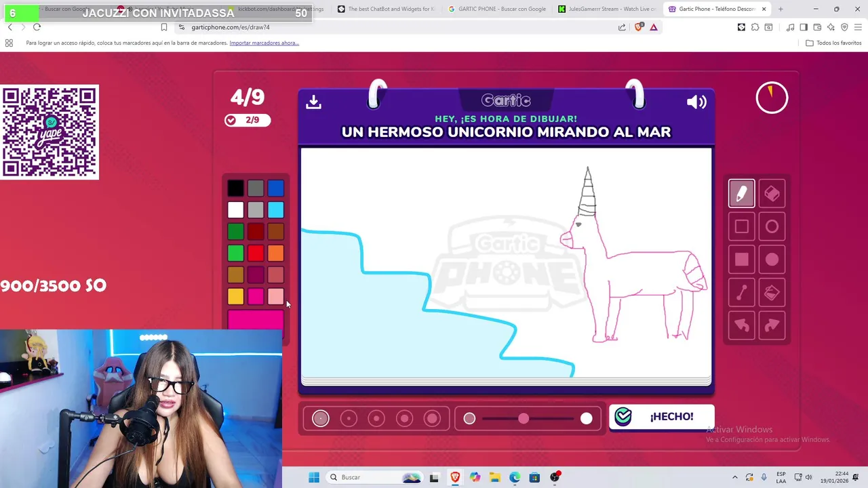Pick the dark red color swatch
Screen dimensions: 868x488
(256, 232)
